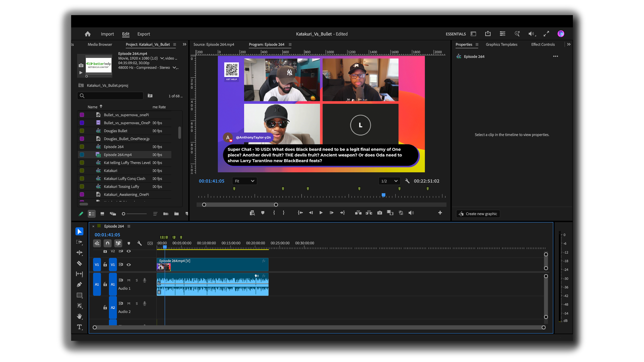Click ESSENTIALS workspace label

coord(456,34)
